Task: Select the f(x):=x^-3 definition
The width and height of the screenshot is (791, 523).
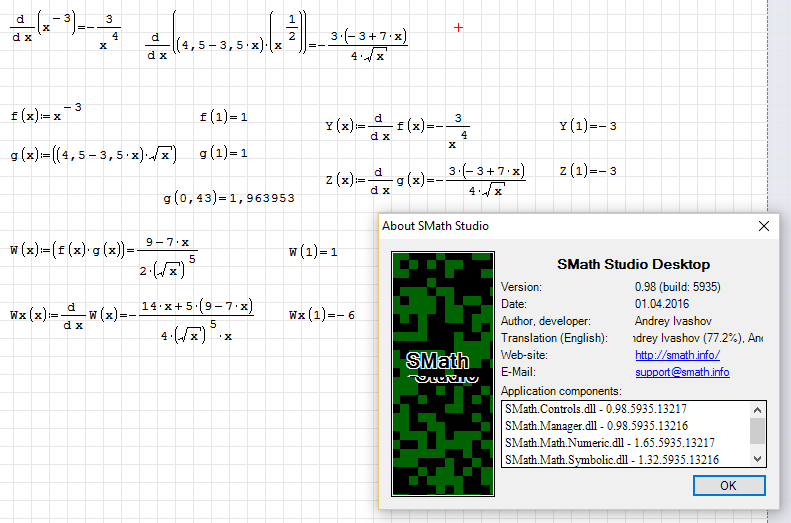Action: point(46,115)
